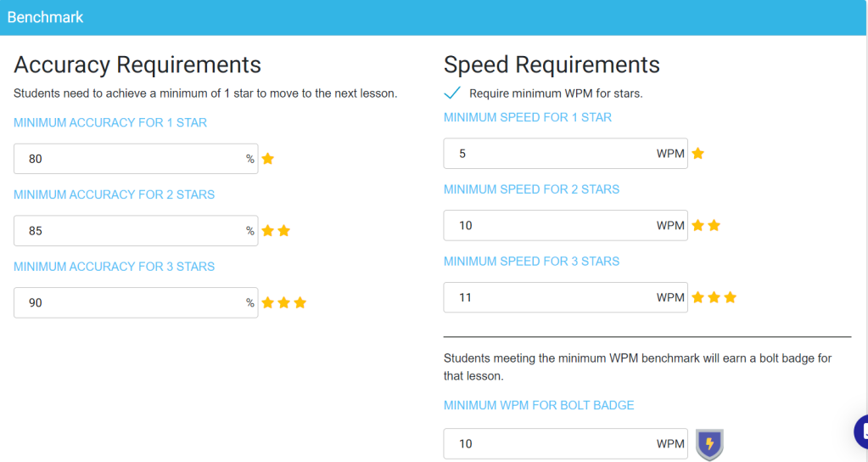Toggle Require minimum WPM for stars checkmark
868x462 pixels.
point(452,93)
